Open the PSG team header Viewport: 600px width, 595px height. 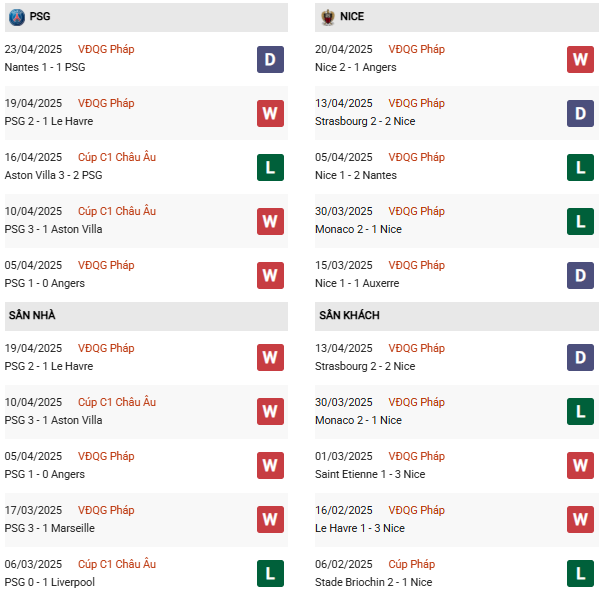click(x=42, y=17)
